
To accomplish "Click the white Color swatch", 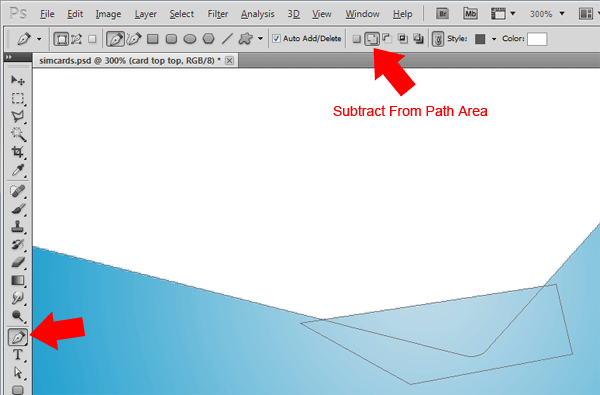I will pyautogui.click(x=537, y=39).
